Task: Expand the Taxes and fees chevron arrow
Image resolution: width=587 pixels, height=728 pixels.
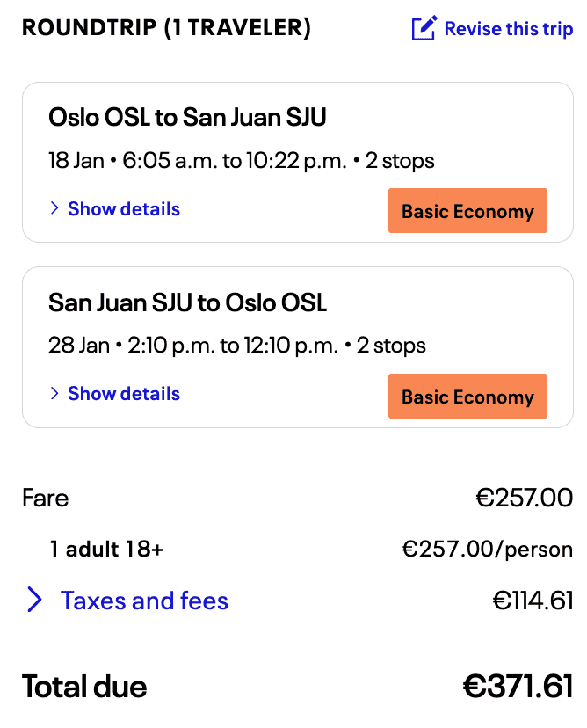Action: 35,601
